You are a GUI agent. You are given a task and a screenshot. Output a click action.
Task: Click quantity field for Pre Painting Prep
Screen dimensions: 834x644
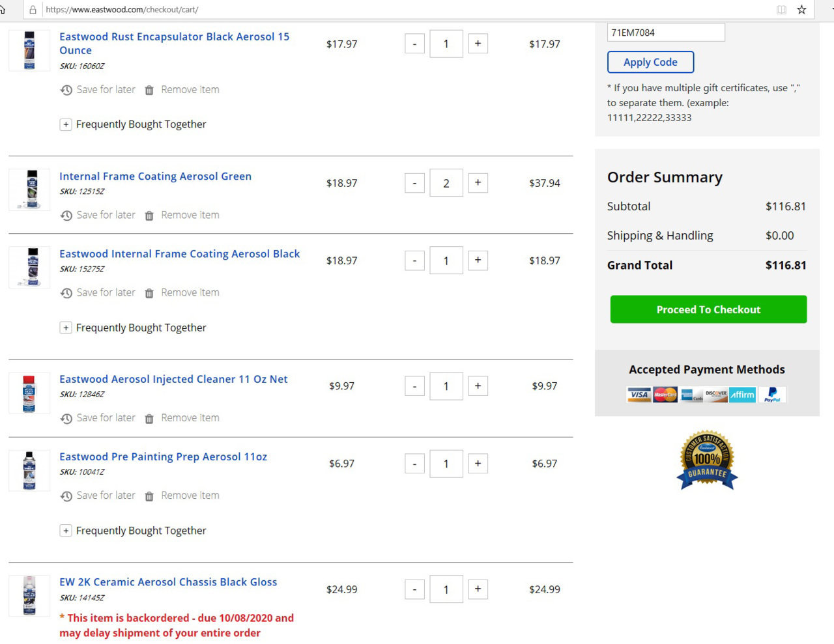446,464
